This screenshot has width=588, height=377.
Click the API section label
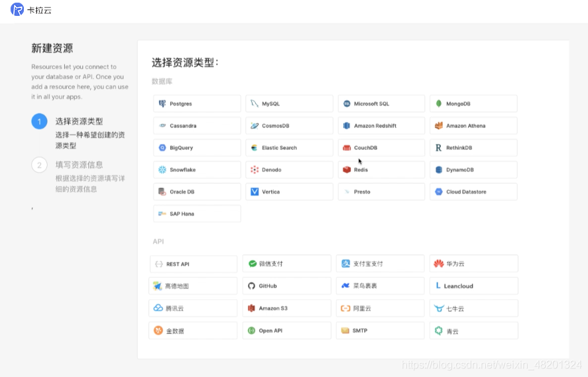158,242
